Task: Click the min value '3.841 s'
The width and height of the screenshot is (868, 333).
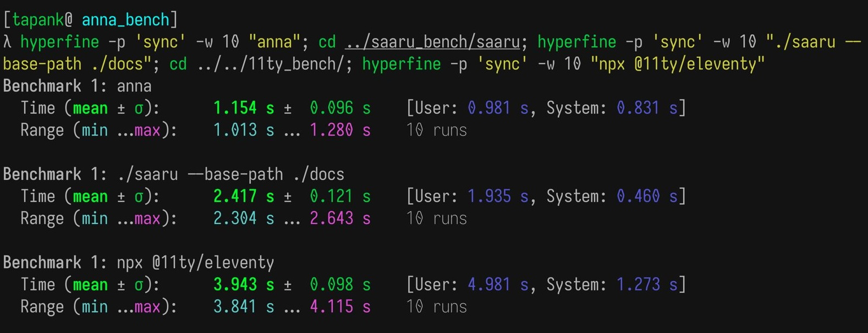Action: 244,307
